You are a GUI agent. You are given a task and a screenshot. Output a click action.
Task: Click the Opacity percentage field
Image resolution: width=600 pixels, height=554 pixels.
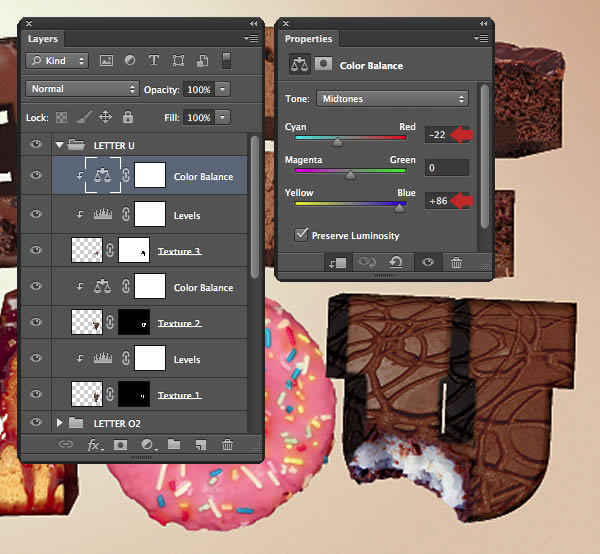click(x=199, y=89)
